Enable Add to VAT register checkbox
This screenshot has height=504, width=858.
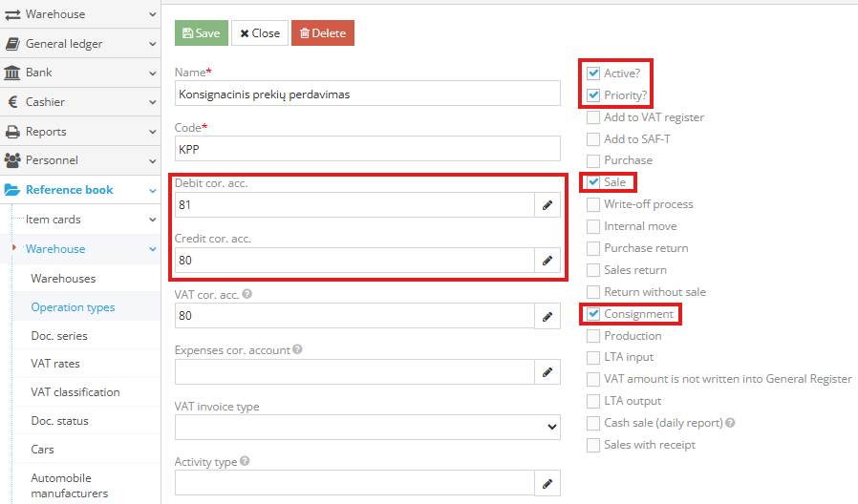pyautogui.click(x=593, y=117)
